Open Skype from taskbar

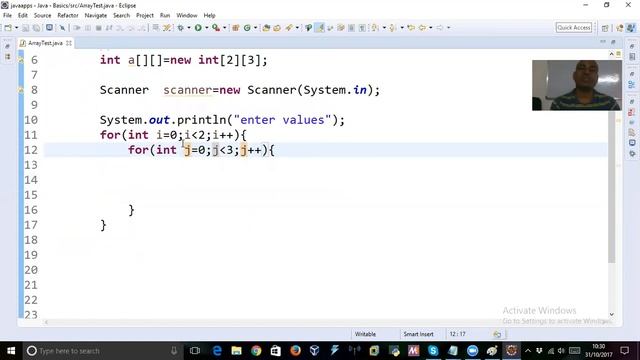[433, 351]
